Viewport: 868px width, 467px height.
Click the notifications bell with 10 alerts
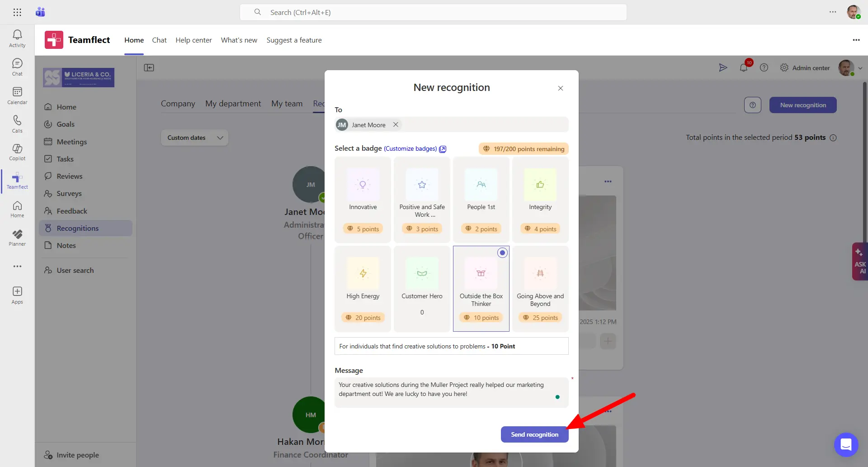pos(744,67)
